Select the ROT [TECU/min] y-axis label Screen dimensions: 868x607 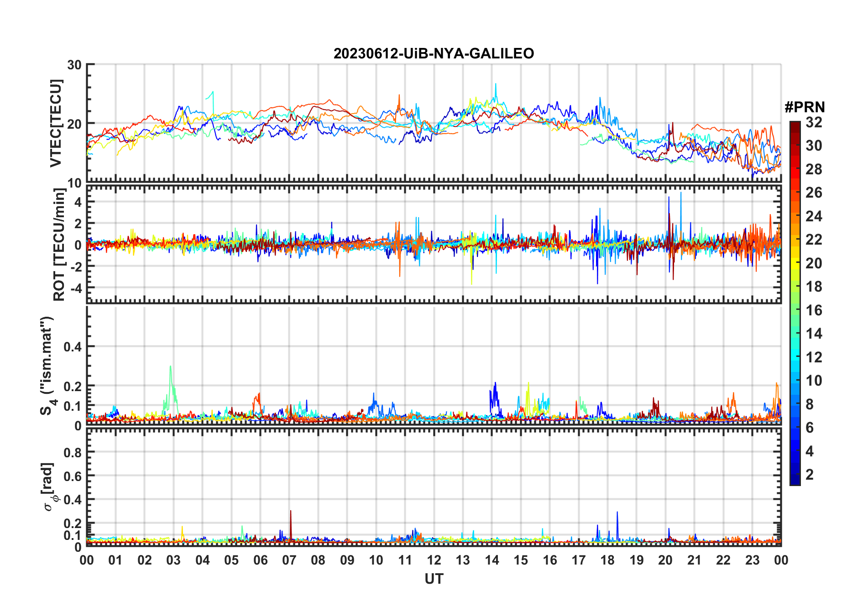59,245
